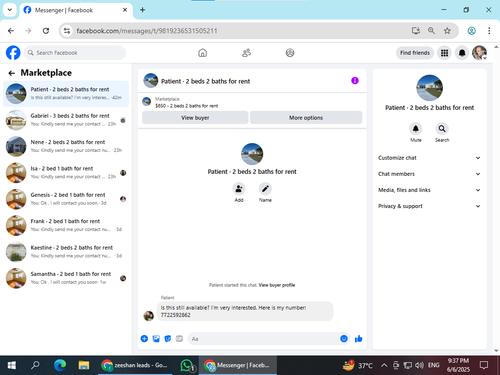Open the Friends icon in top navigation
The width and height of the screenshot is (500, 375).
[246, 53]
